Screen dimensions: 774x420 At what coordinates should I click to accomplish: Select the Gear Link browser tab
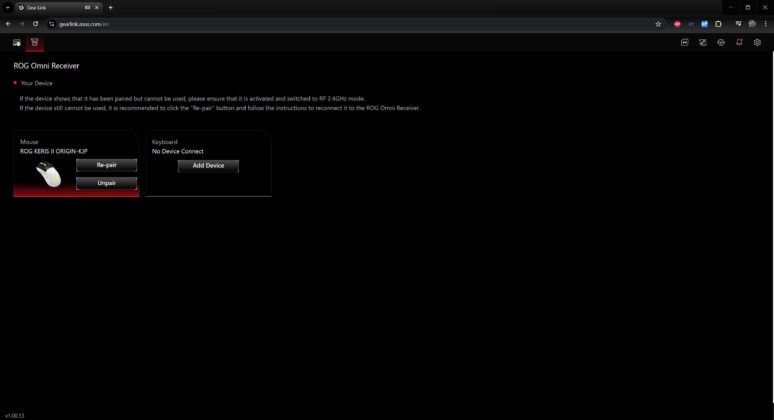click(x=59, y=7)
